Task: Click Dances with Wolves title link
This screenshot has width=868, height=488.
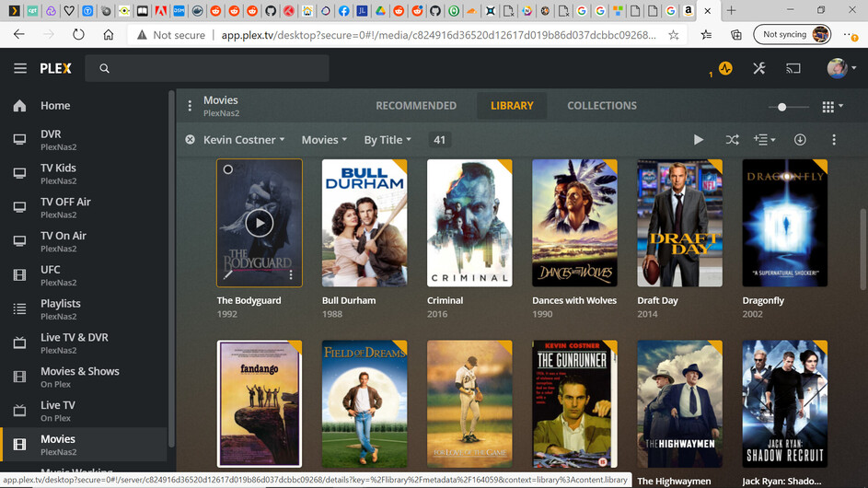Action: click(x=574, y=300)
